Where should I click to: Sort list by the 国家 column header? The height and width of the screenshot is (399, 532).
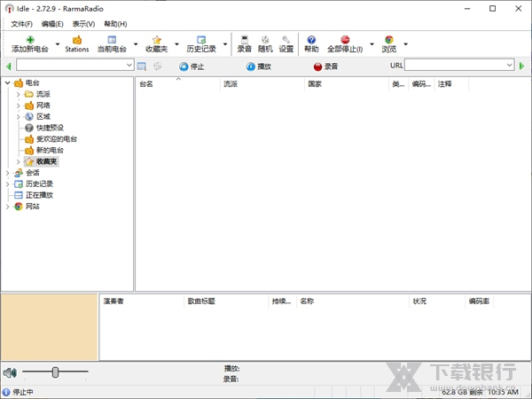tap(315, 84)
